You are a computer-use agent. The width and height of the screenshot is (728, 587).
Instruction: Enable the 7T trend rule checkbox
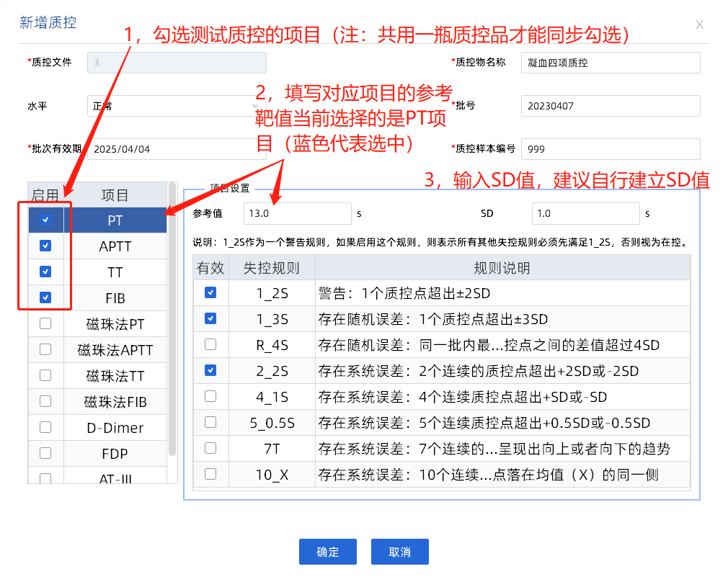point(210,448)
